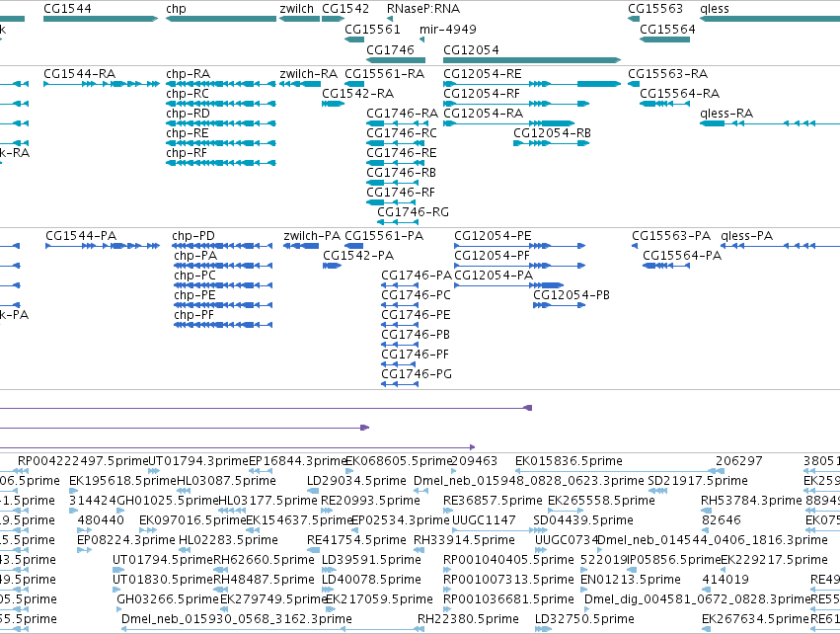Viewport: 840px width, 634px height.
Task: Select the zwilch-PA protein feature
Action: [301, 246]
